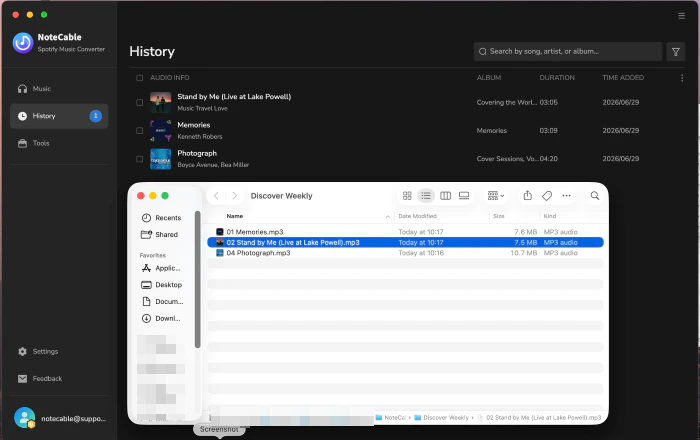Select the History sidebar item

[x=59, y=116]
